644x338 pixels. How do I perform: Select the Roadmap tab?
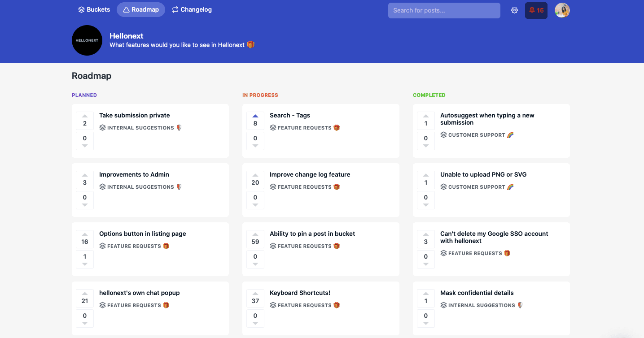tap(141, 9)
